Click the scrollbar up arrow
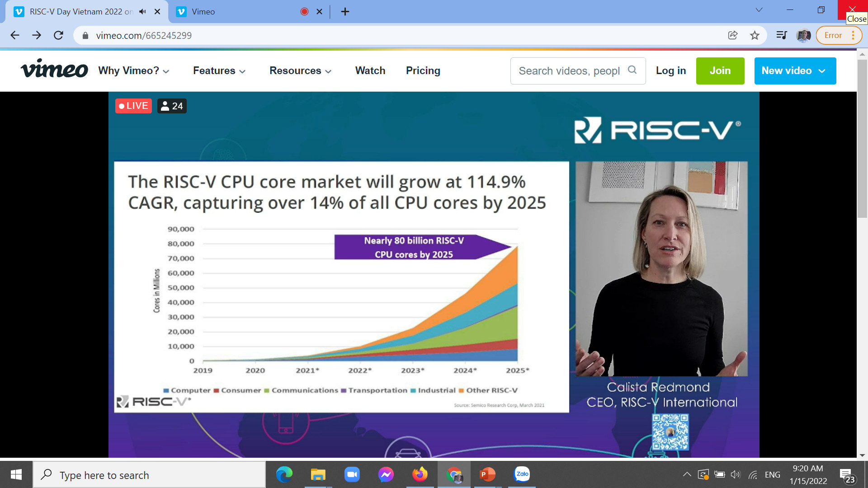868x488 pixels. click(x=862, y=54)
